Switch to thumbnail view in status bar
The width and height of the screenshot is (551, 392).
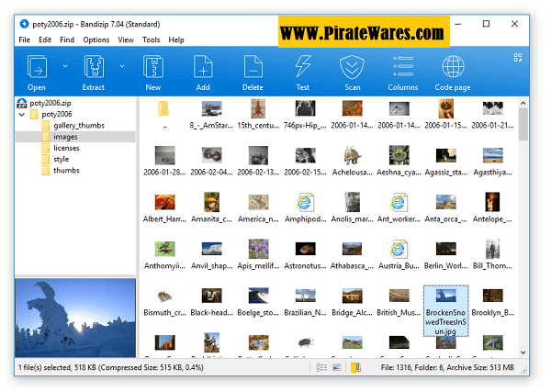[x=337, y=367]
